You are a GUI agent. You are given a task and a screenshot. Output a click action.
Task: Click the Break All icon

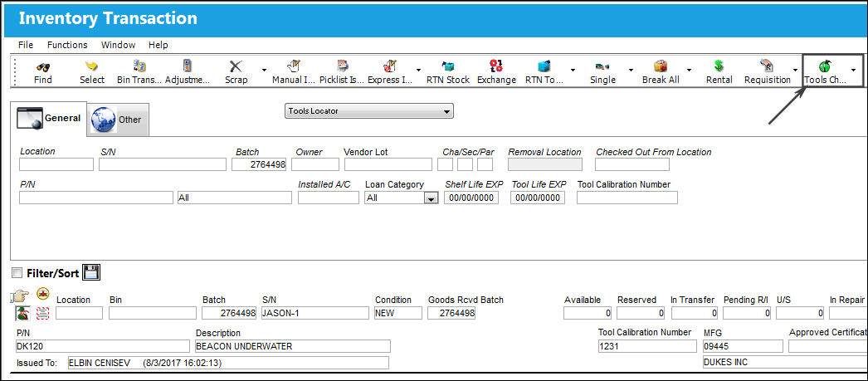661,66
